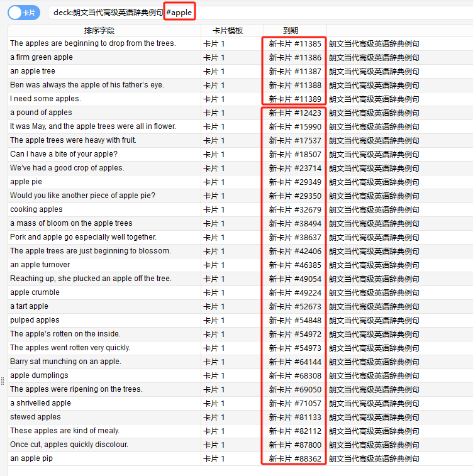Select row 'Would you like another piece of apple pie?'
Image resolution: width=473 pixels, height=476 pixels.
[240, 196]
